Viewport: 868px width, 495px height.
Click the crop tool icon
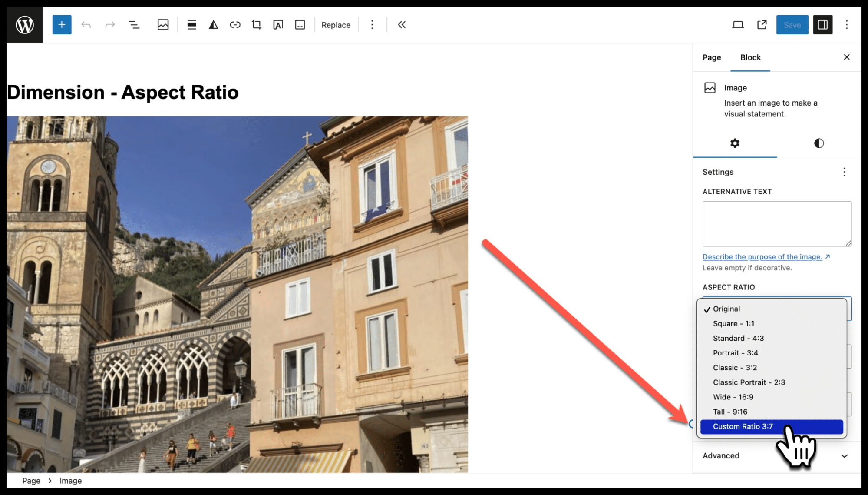click(256, 24)
